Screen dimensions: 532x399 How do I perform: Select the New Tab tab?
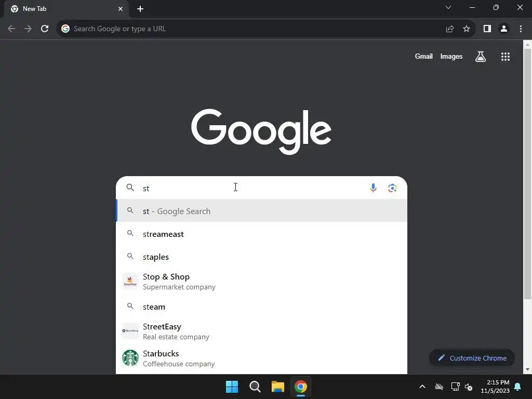point(66,9)
